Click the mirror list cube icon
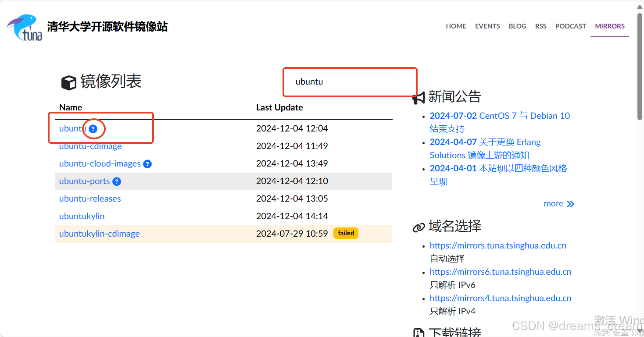Viewport: 644px width, 337px height. coord(68,82)
